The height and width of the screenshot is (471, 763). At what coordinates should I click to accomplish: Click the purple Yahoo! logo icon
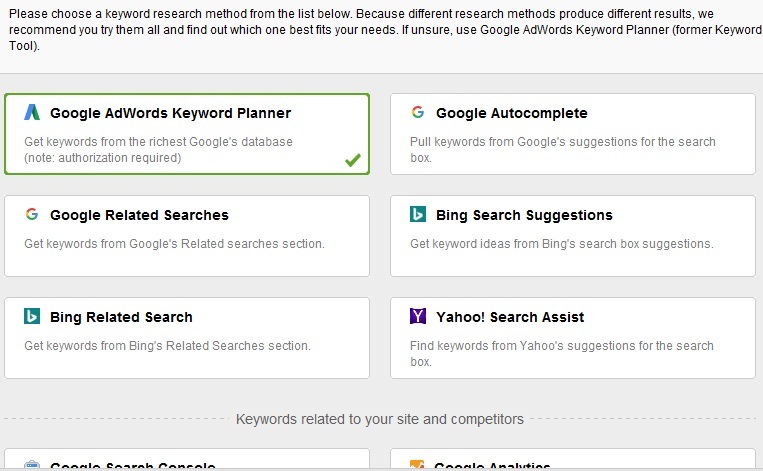(x=418, y=316)
